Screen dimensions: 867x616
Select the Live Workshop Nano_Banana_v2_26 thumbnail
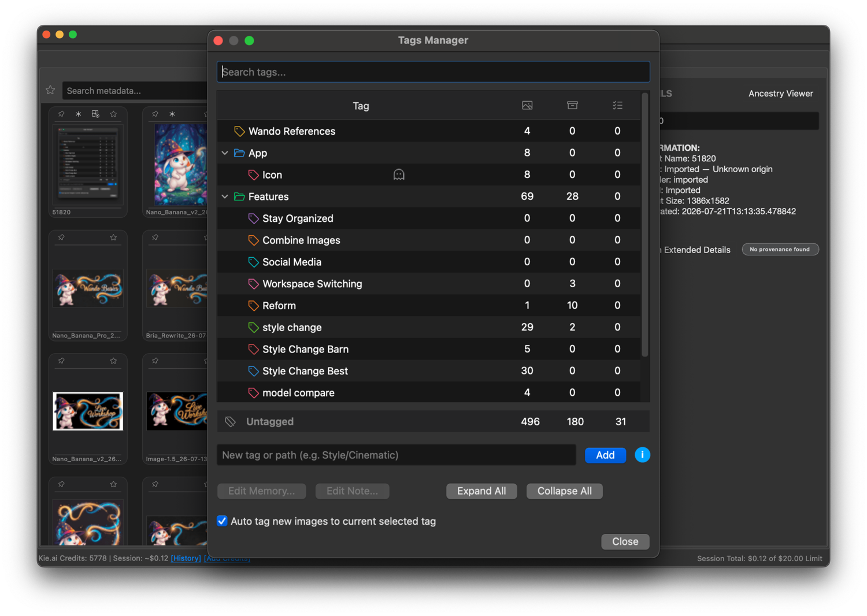point(87,411)
